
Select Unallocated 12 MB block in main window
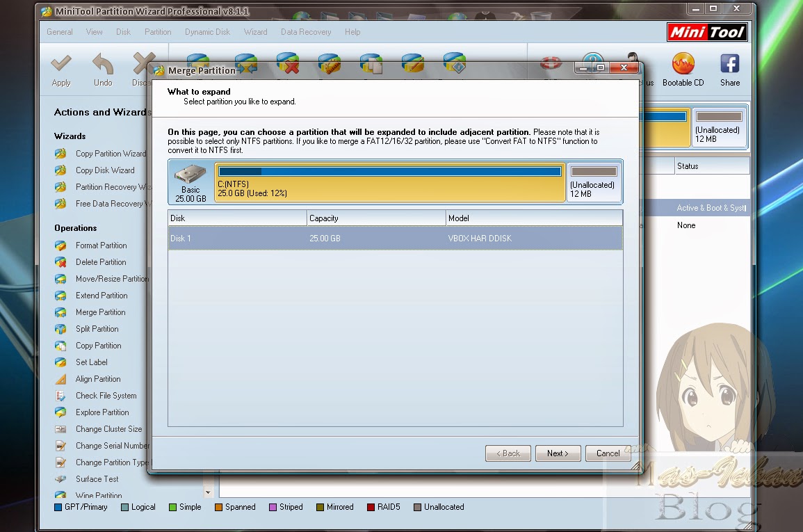[718, 127]
